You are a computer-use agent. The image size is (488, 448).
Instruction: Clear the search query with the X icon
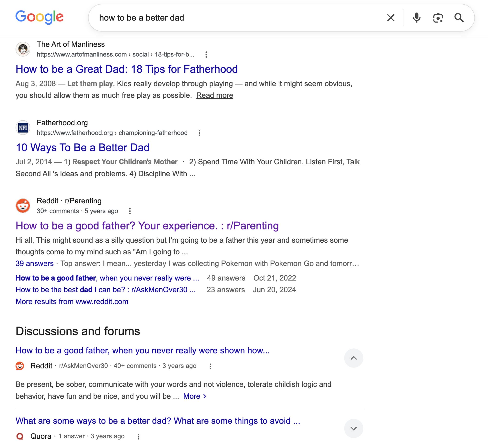click(x=391, y=18)
